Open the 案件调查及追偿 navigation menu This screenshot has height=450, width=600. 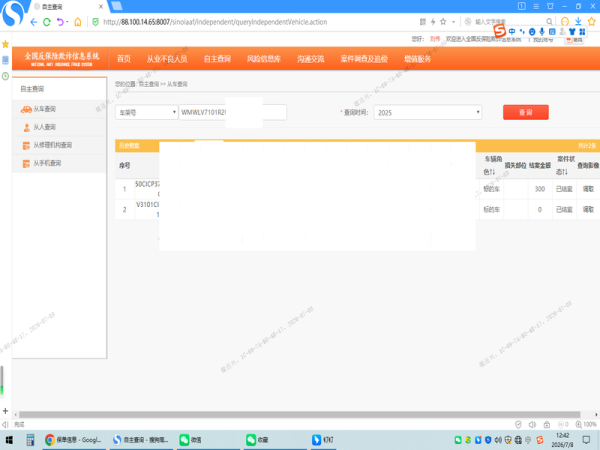tap(364, 59)
